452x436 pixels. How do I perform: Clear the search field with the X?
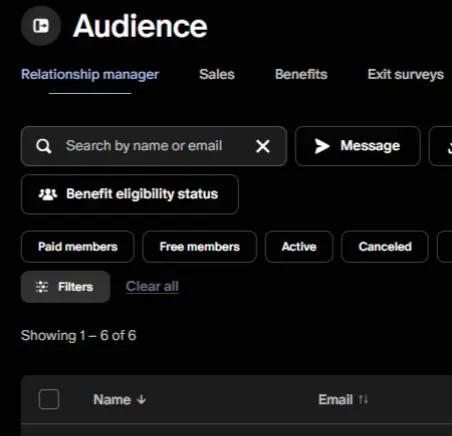263,146
